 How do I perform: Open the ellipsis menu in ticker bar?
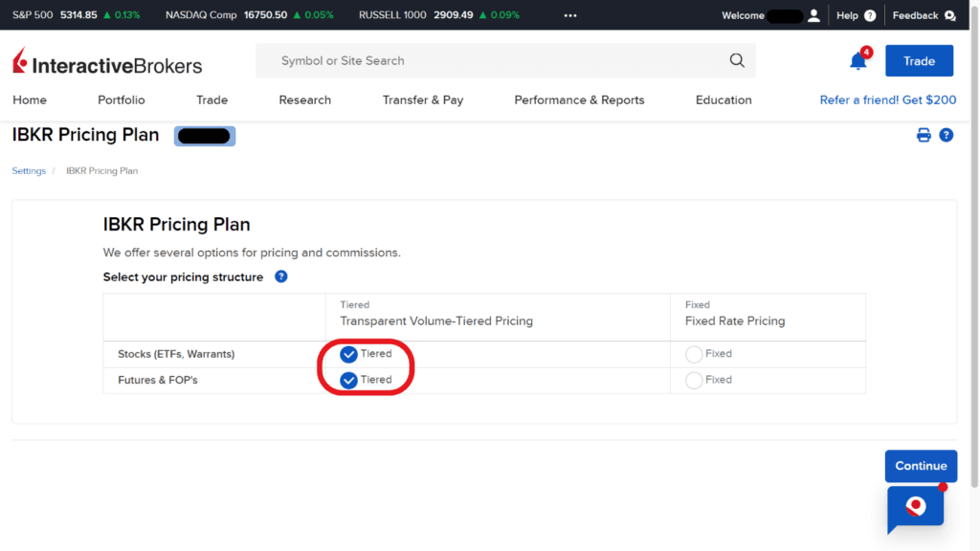tap(570, 15)
